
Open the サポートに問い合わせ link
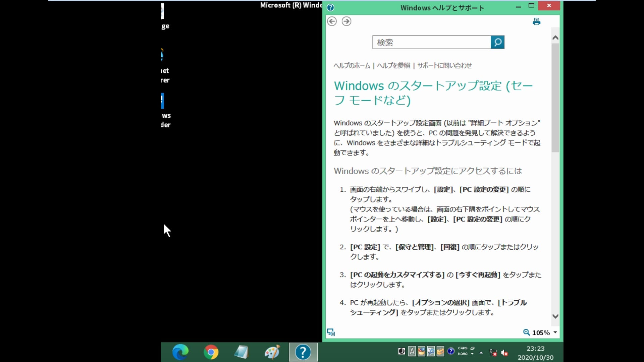coord(445,65)
